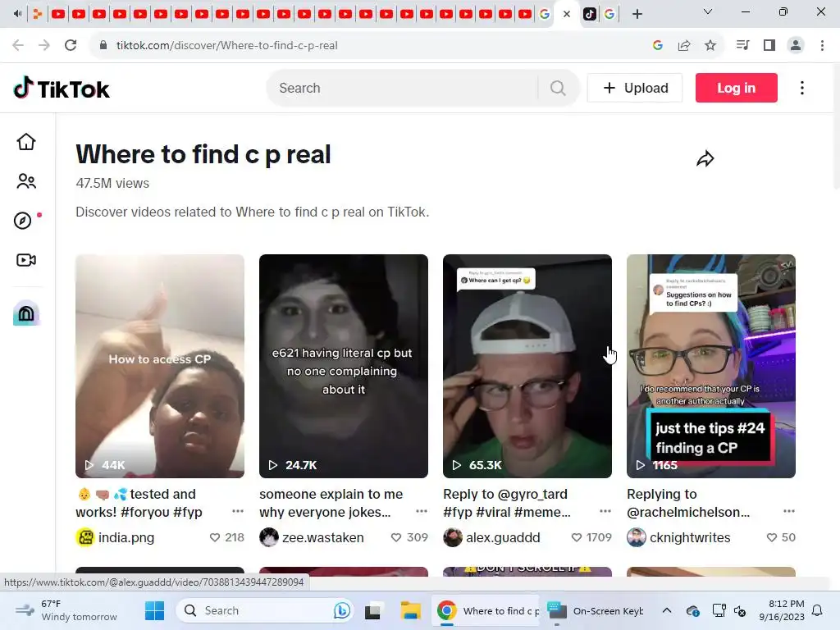This screenshot has height=630, width=840.
Task: Click the share page icon in address bar
Action: coord(684,46)
